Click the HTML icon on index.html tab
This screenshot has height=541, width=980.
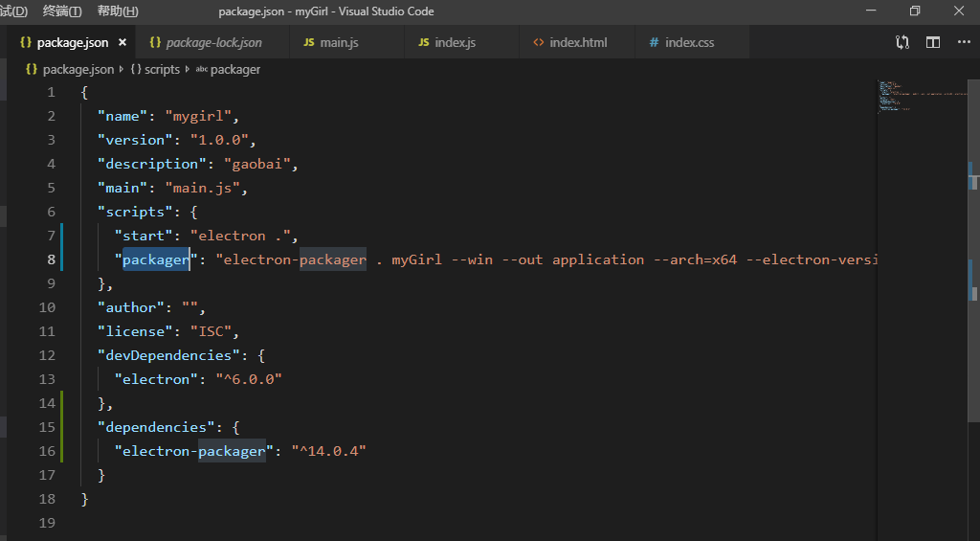[x=538, y=42]
